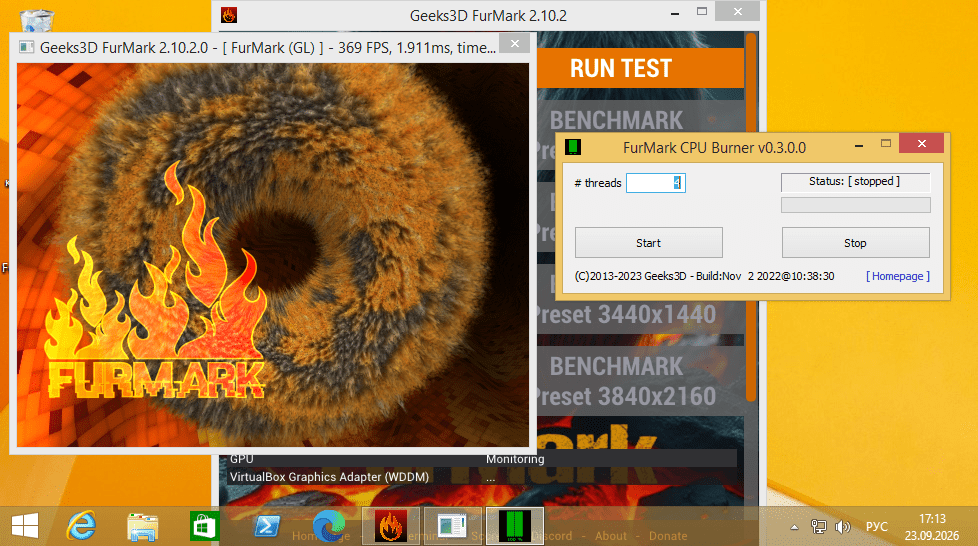Click the VirtualBox Graphics Adapter (WDDM) text
Screen dimensions: 978x546
click(x=329, y=477)
